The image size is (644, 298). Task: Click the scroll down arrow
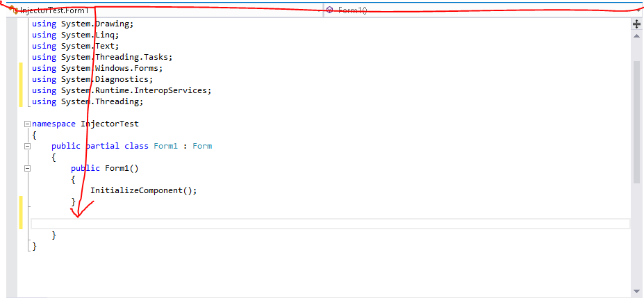click(x=636, y=290)
